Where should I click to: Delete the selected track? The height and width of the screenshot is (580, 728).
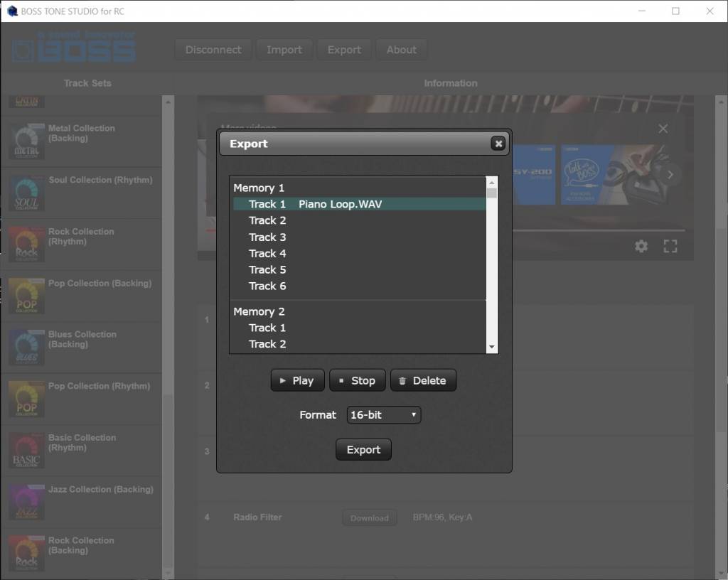point(423,380)
